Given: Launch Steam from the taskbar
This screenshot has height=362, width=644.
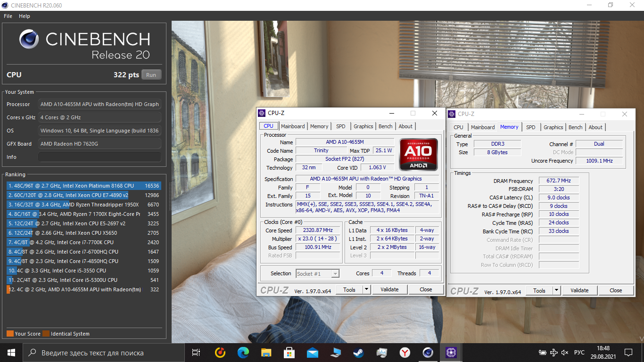Looking at the screenshot, I should (x=359, y=352).
